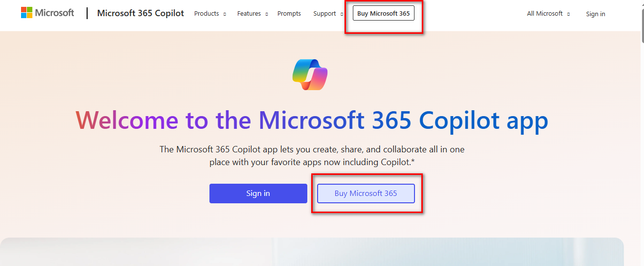Click the Sign in link at top right
644x266 pixels.
coord(596,14)
